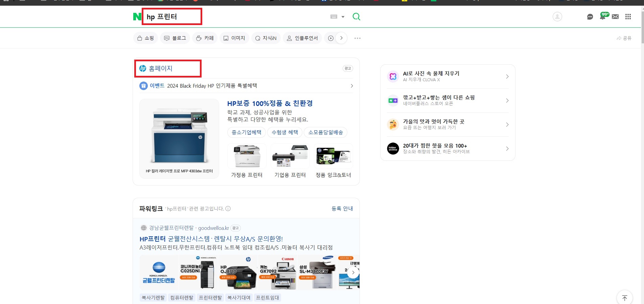Advance the ad image carousel arrow
644x304 pixels.
pyautogui.click(x=353, y=273)
